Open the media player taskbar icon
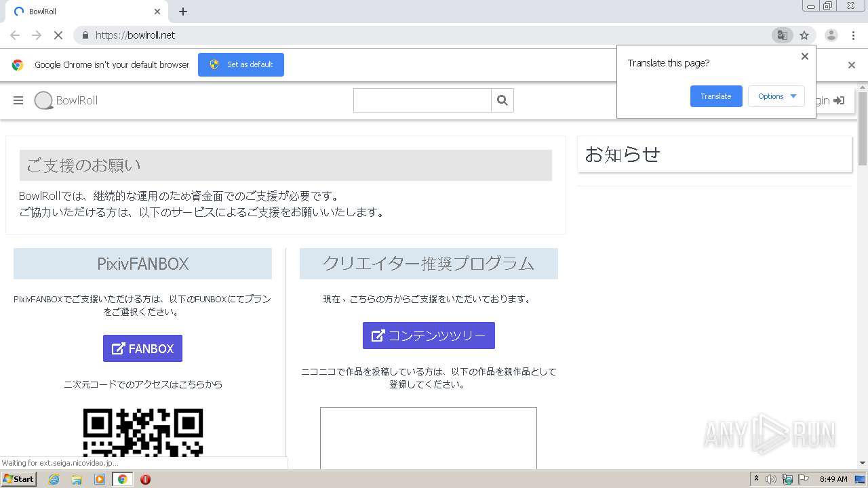 [100, 479]
